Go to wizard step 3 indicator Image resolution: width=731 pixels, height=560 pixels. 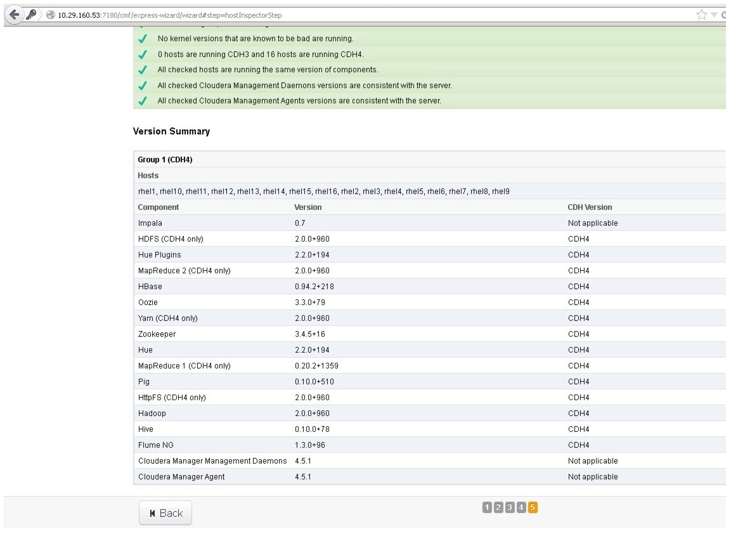tap(510, 507)
